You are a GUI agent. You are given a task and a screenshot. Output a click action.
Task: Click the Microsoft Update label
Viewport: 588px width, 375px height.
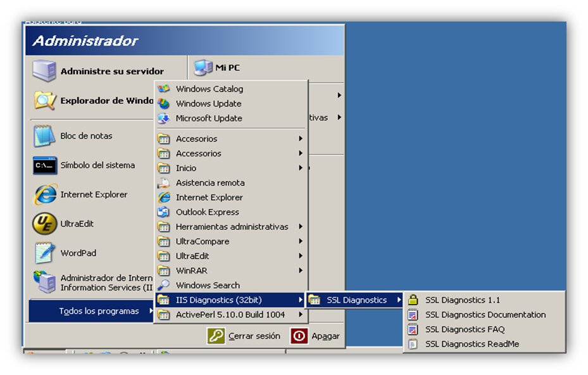click(209, 118)
